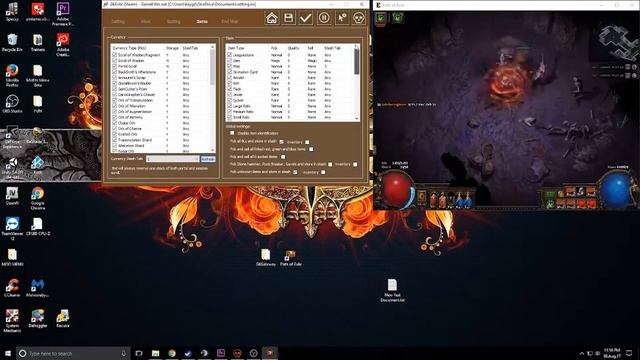Toggle Scroll of Wisdom checkbox
Image resolution: width=640 pixels, height=360 pixels.
pos(115,60)
